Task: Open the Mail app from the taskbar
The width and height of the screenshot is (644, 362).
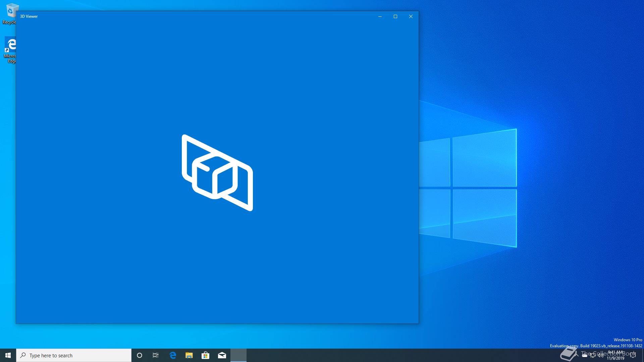Action: [222, 355]
